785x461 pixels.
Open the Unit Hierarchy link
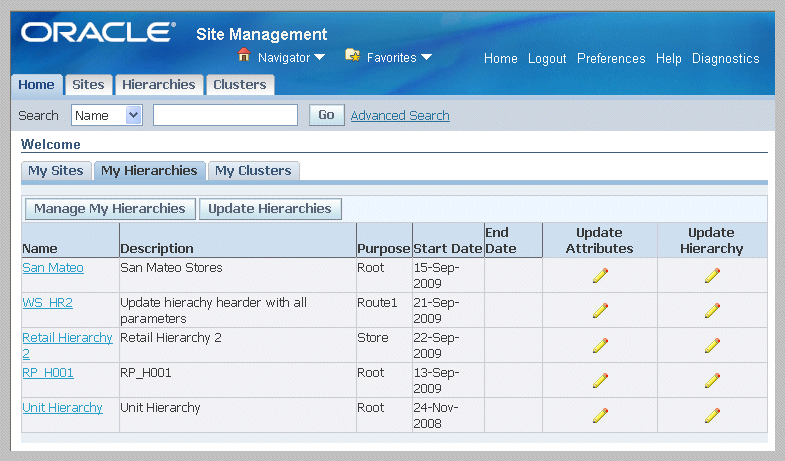63,408
